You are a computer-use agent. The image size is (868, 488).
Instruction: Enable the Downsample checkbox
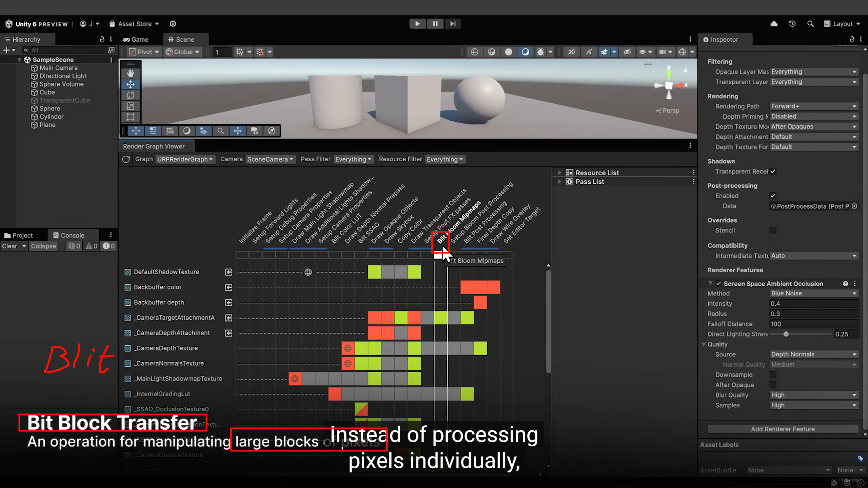coord(773,375)
